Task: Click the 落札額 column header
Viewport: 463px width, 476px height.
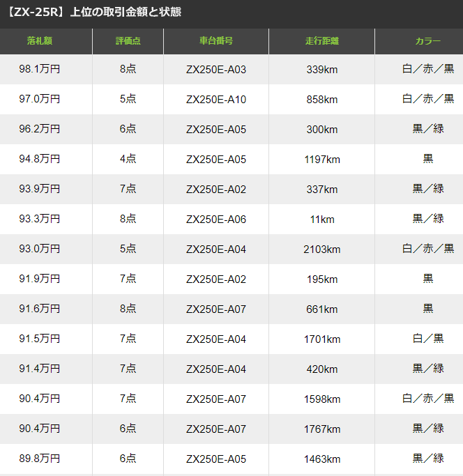Action: [x=40, y=41]
